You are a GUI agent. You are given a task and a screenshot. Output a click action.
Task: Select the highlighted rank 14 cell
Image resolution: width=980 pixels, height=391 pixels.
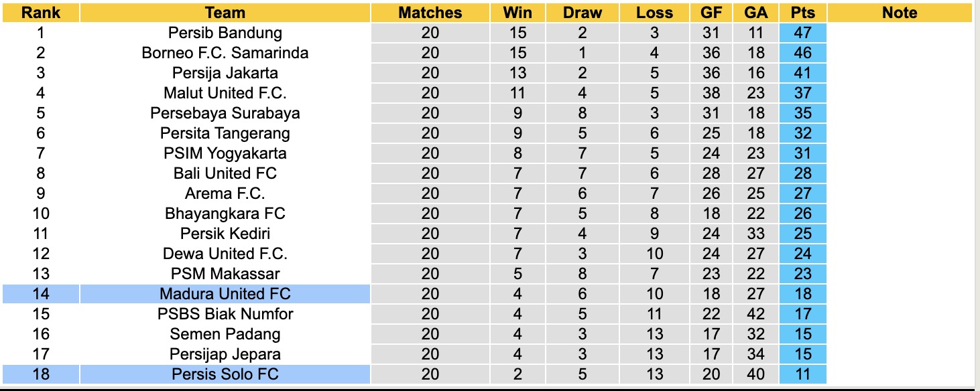point(40,294)
